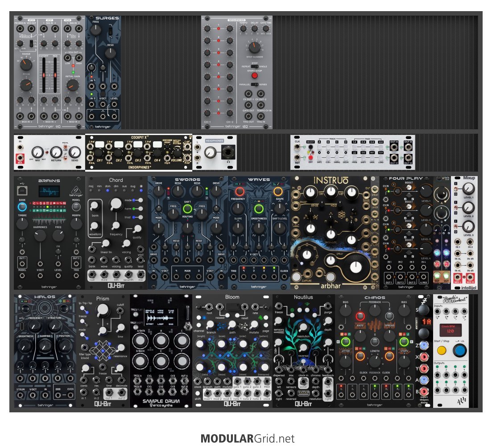Click the USB port on Nautilus
Viewport: 496px width, 448px height.
coord(303,393)
